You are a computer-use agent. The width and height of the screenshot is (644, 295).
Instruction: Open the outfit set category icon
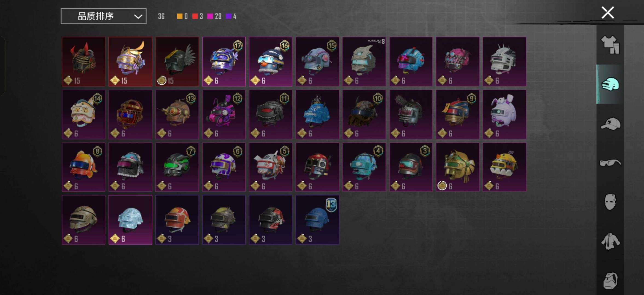click(x=610, y=45)
